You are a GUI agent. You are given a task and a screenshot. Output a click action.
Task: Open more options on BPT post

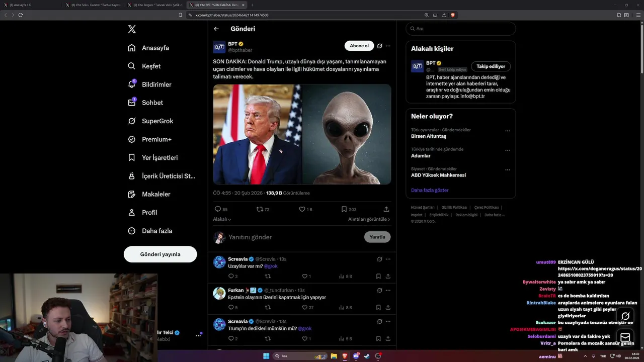(x=388, y=46)
